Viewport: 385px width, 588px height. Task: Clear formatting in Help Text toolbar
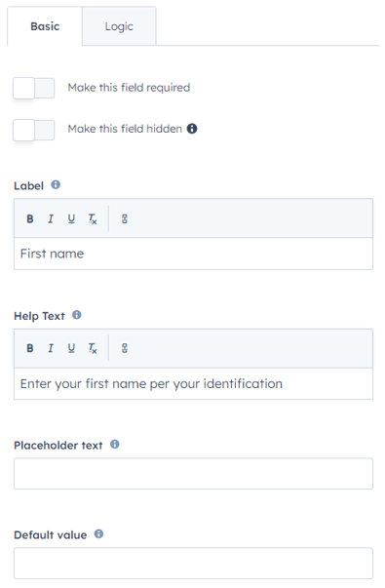pos(93,348)
